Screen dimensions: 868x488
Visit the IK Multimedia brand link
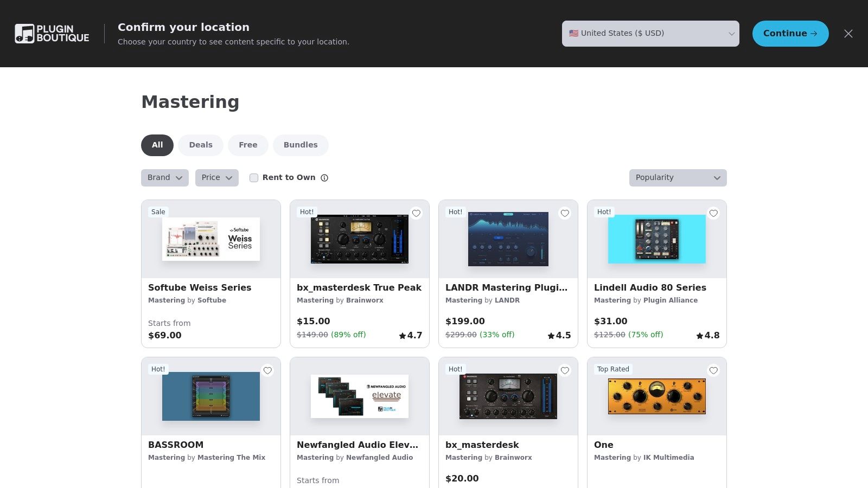tap(669, 458)
